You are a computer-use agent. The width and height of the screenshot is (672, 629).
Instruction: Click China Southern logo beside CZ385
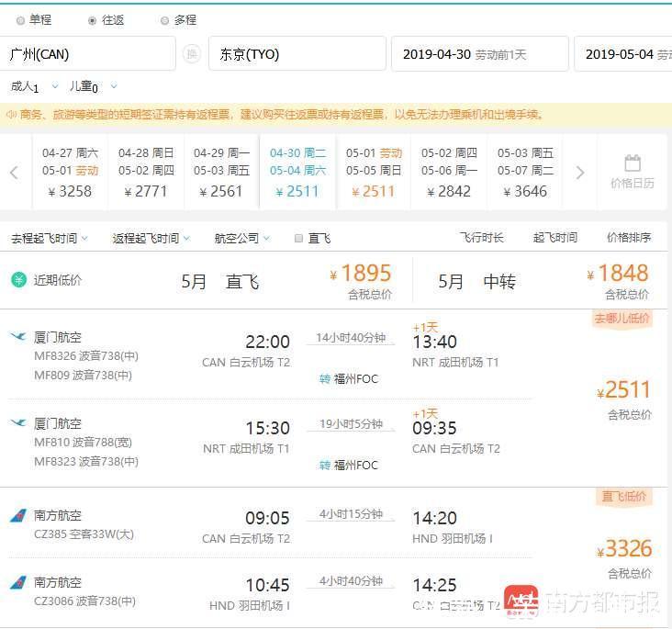click(x=18, y=515)
